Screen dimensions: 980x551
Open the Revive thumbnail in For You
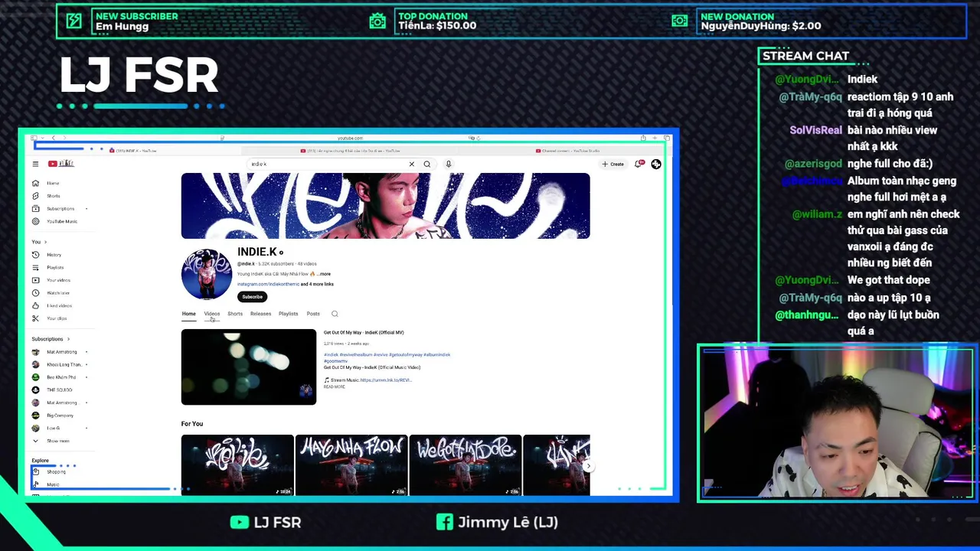(x=237, y=465)
